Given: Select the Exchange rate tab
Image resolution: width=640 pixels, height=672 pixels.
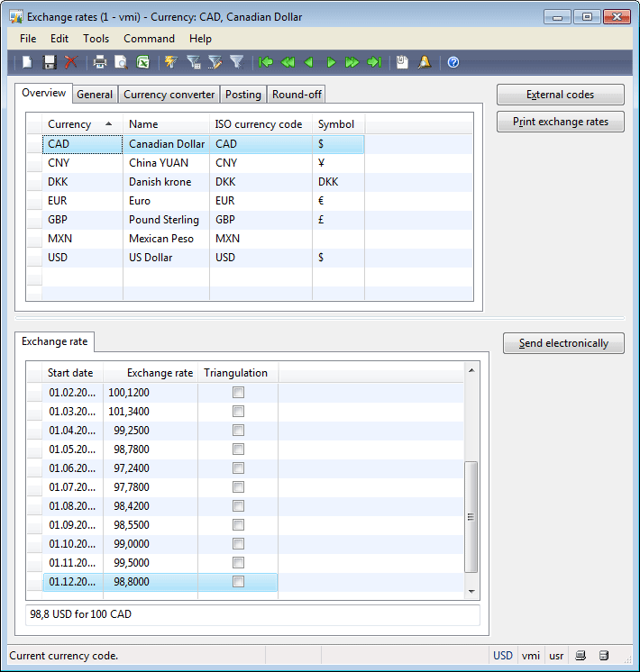Looking at the screenshot, I should point(54,341).
